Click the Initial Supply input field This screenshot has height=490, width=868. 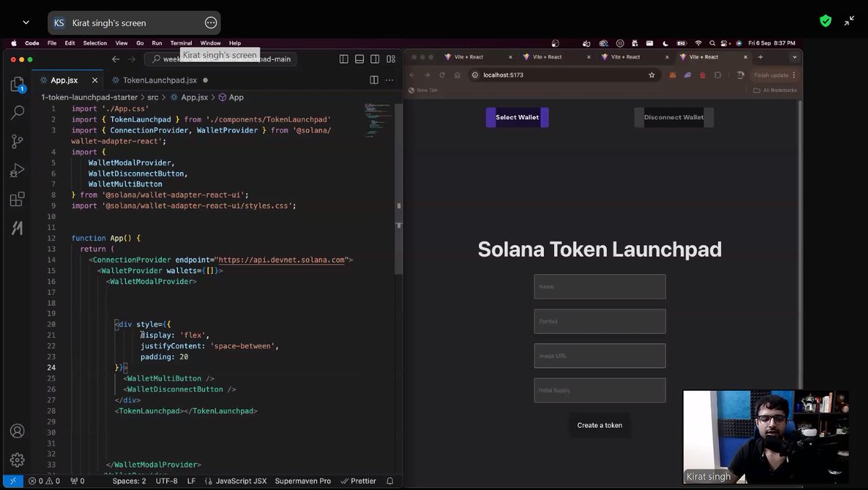(599, 390)
